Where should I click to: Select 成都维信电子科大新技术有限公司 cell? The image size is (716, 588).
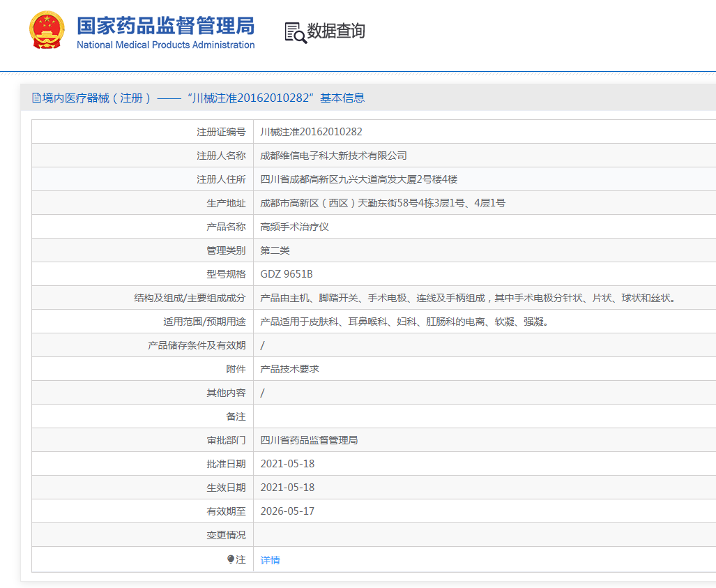pos(333,156)
